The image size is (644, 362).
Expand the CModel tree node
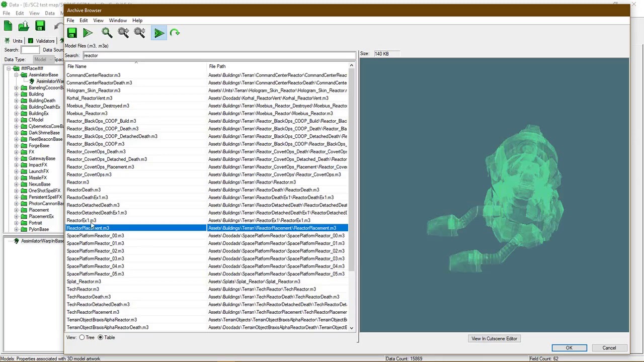click(x=16, y=120)
